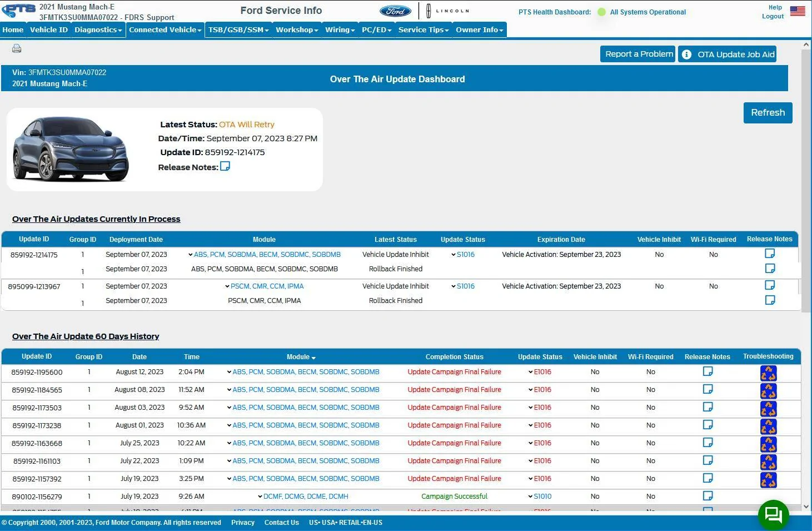Open troubleshooting icon for update 859192-1157392
Image resolution: width=812 pixels, height=531 pixels.
(x=768, y=480)
